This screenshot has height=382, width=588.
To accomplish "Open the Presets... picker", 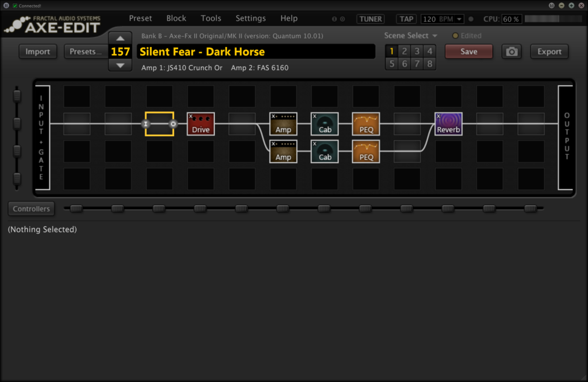I will coord(86,51).
